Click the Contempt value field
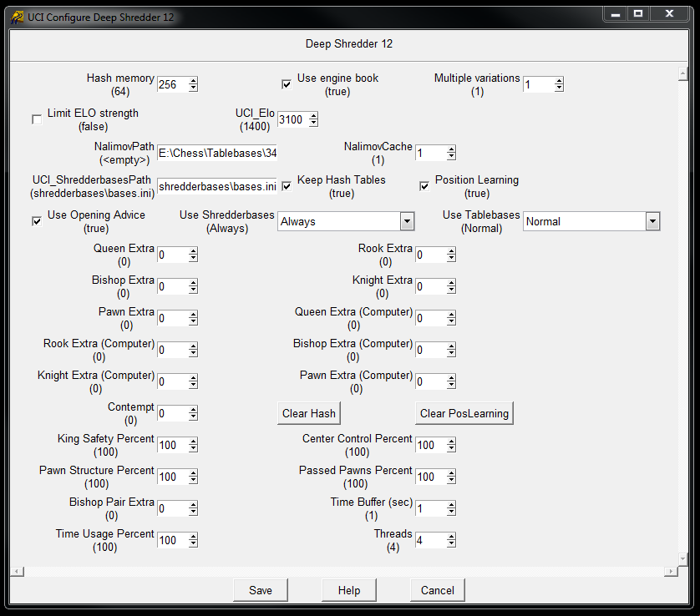700x616 pixels. 173,413
